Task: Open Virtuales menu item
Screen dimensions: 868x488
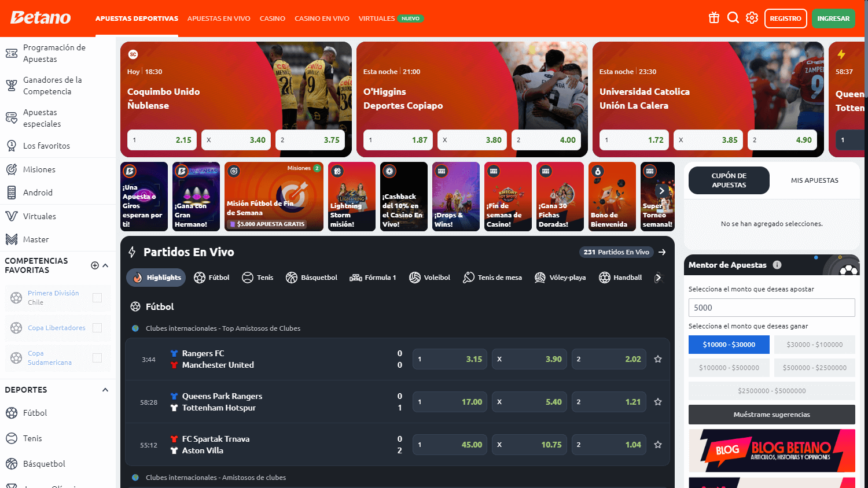Action: (x=377, y=19)
